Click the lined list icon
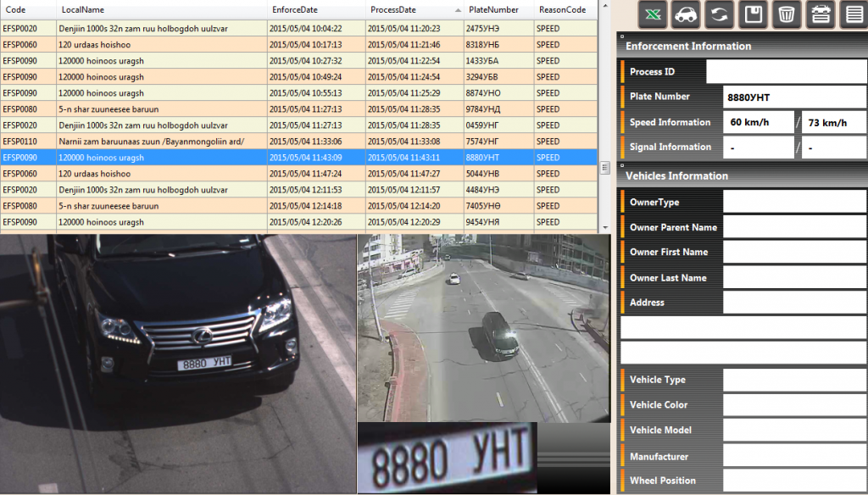 [852, 14]
